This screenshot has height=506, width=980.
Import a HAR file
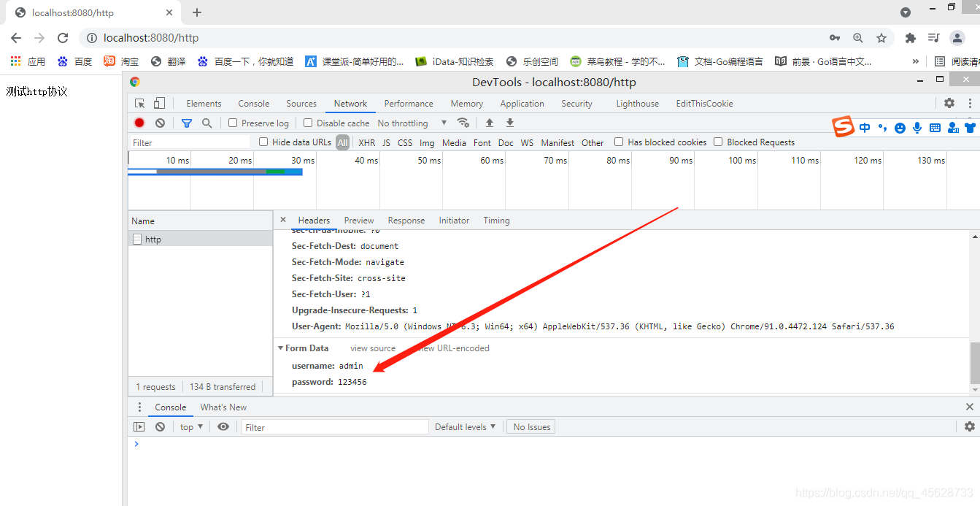490,123
